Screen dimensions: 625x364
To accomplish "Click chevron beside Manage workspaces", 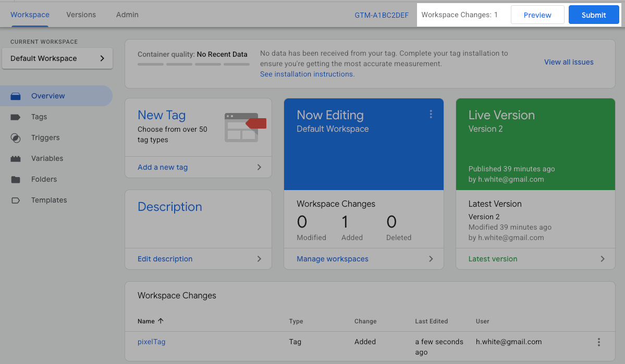I will (x=431, y=259).
